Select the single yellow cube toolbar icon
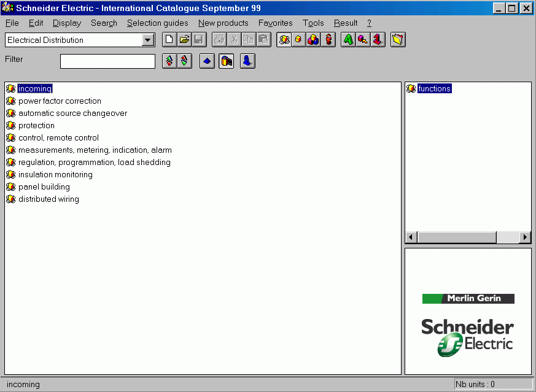The image size is (536, 392). pos(298,40)
